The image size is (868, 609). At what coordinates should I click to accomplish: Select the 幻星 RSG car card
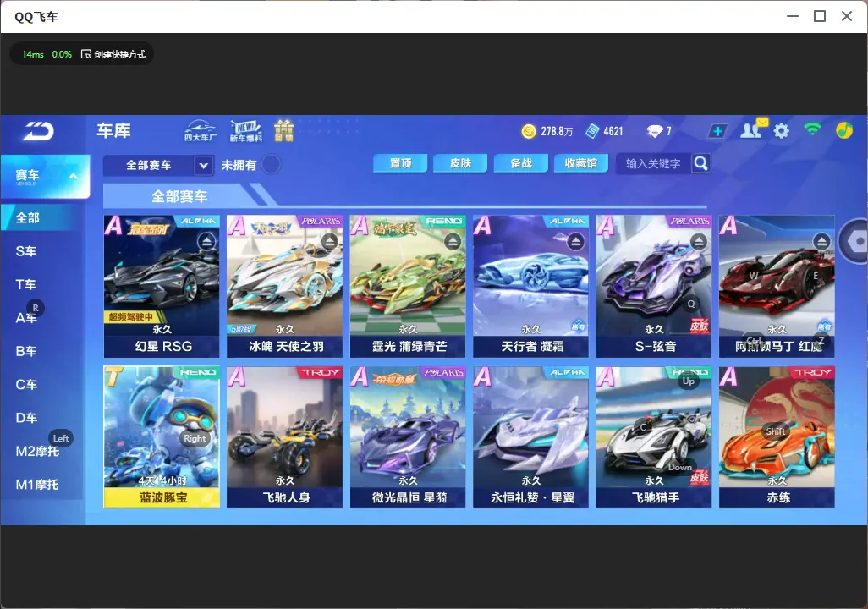162,286
